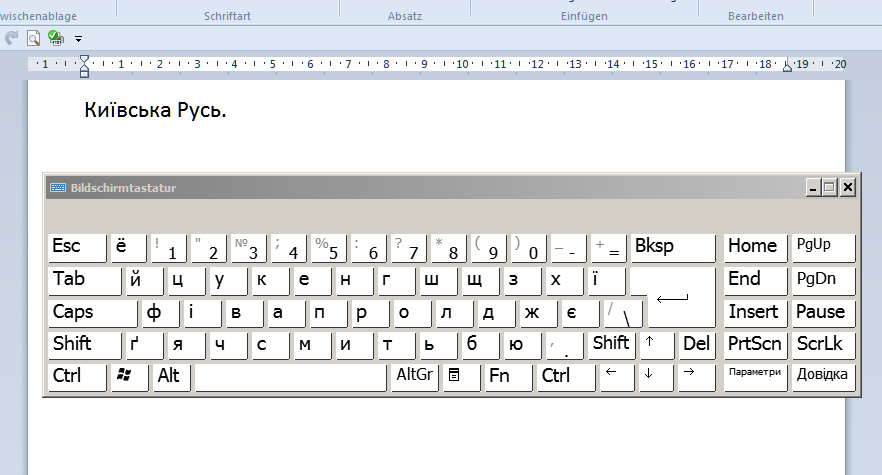Click the ю key

pos(523,345)
